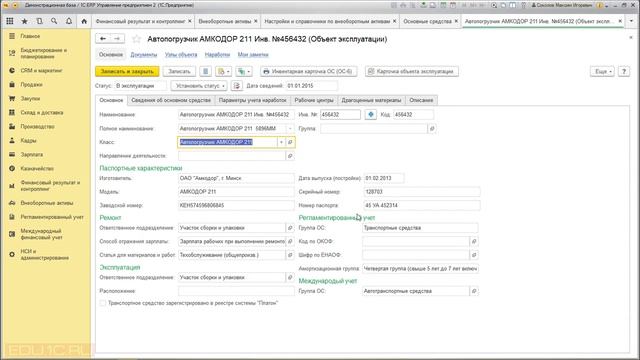Open Направление деятельности lookup icon
640x360 pixels.
[290, 156]
